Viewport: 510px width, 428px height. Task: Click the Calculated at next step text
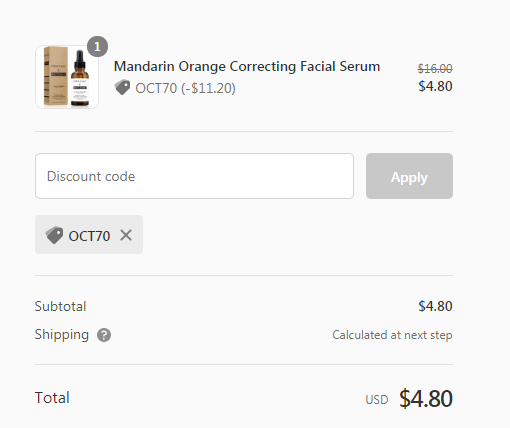click(392, 335)
